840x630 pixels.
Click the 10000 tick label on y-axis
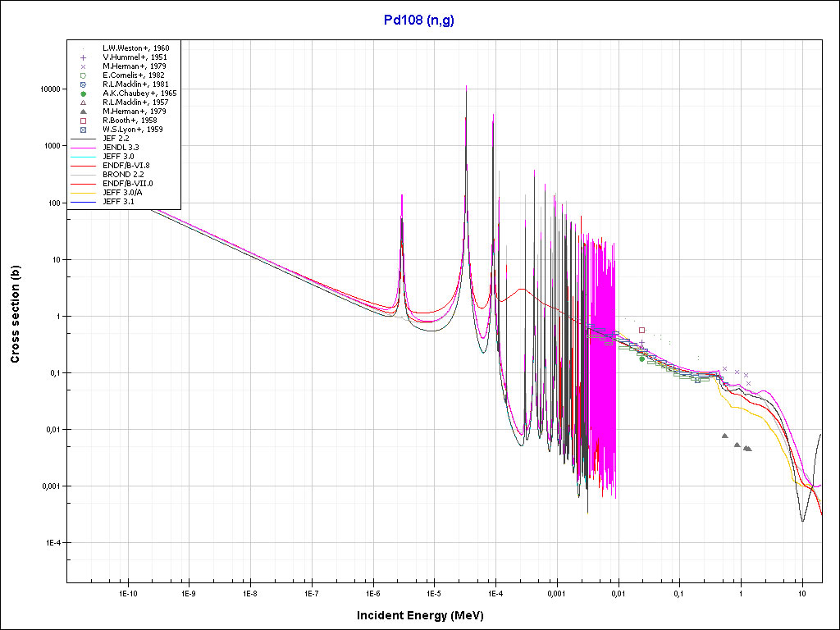coord(49,89)
